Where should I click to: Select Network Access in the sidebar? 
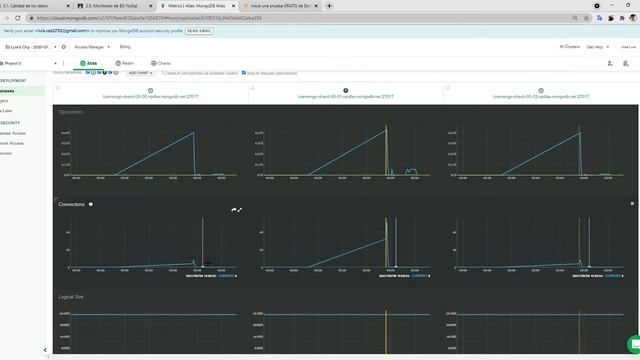[12, 143]
